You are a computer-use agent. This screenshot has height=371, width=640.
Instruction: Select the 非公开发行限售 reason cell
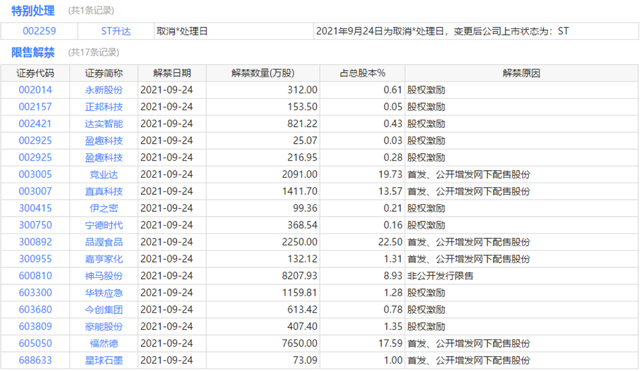521,275
